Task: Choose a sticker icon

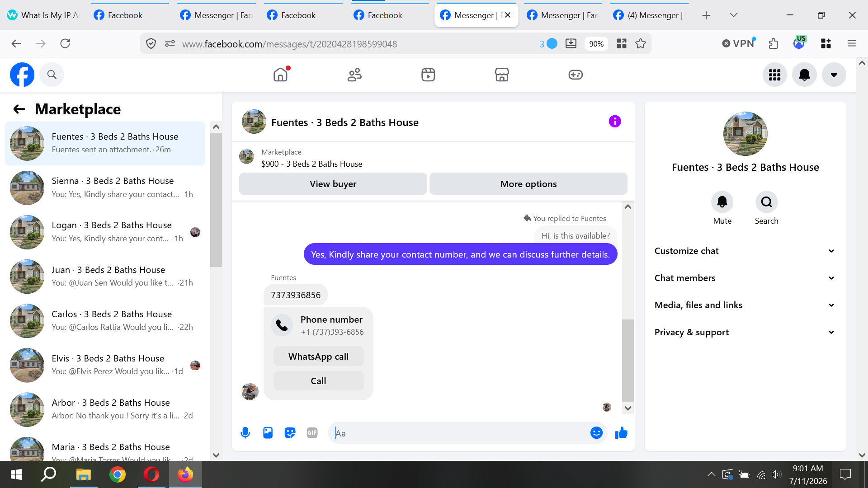Action: point(290,433)
